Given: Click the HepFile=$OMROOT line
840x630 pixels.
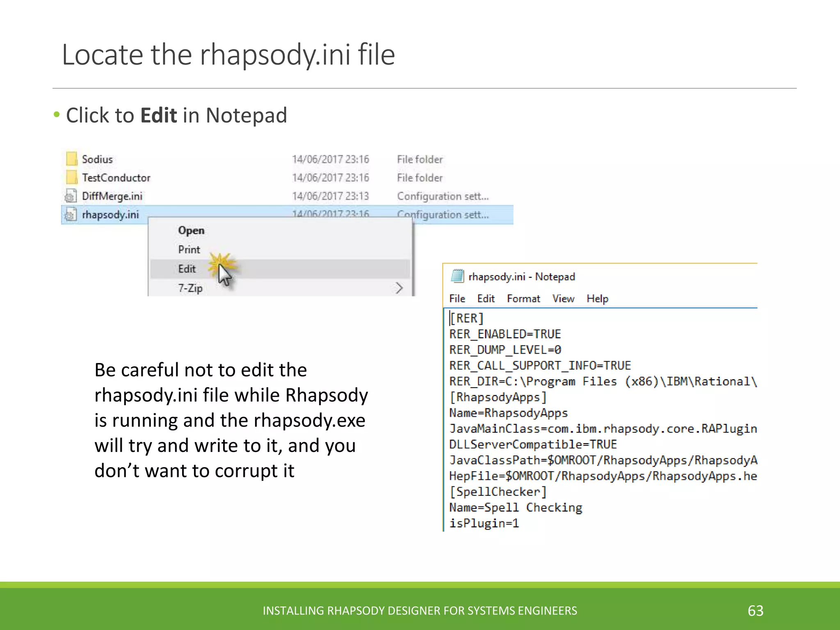Looking at the screenshot, I should tap(603, 476).
